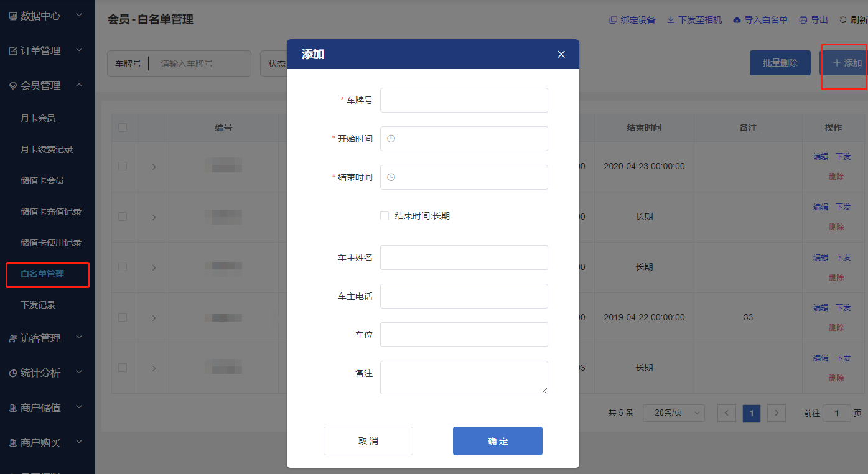This screenshot has width=868, height=474.
Task: Open 月卡续费记录 menu item
Action: pos(47,149)
